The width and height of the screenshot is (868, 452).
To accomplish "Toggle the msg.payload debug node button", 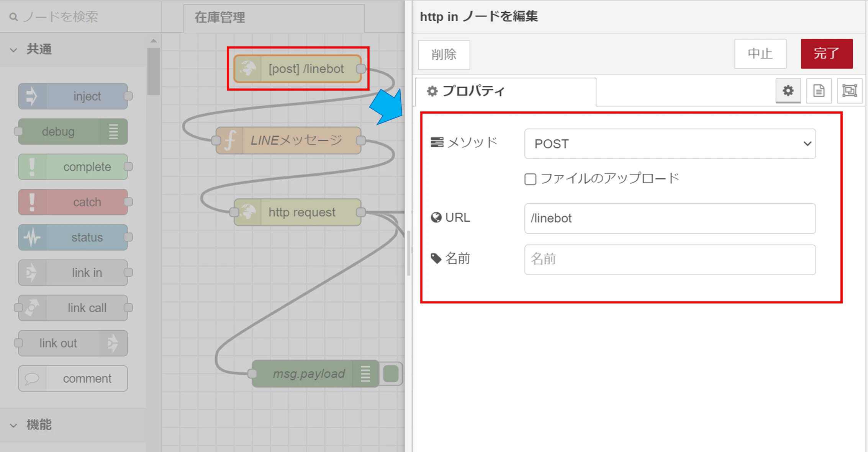I will coord(391,374).
